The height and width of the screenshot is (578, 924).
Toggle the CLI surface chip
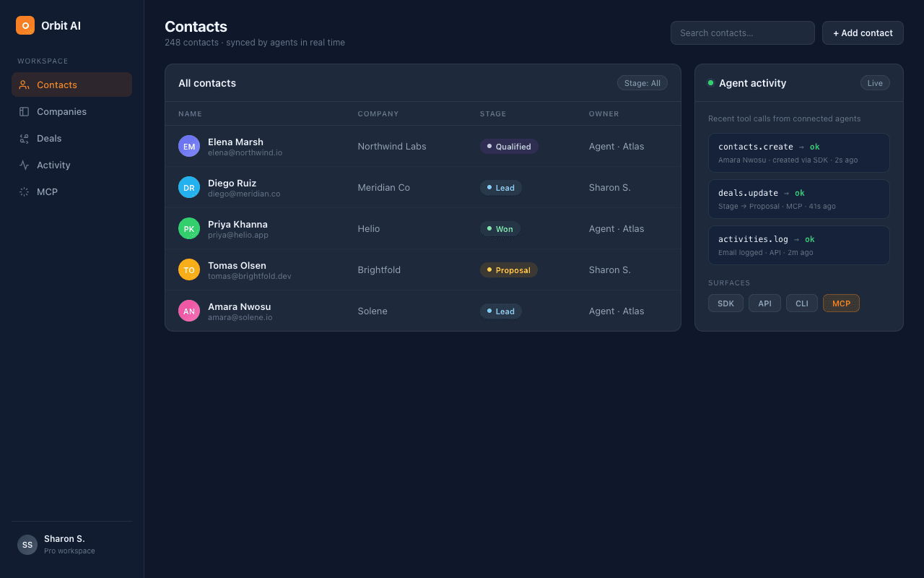tap(802, 303)
